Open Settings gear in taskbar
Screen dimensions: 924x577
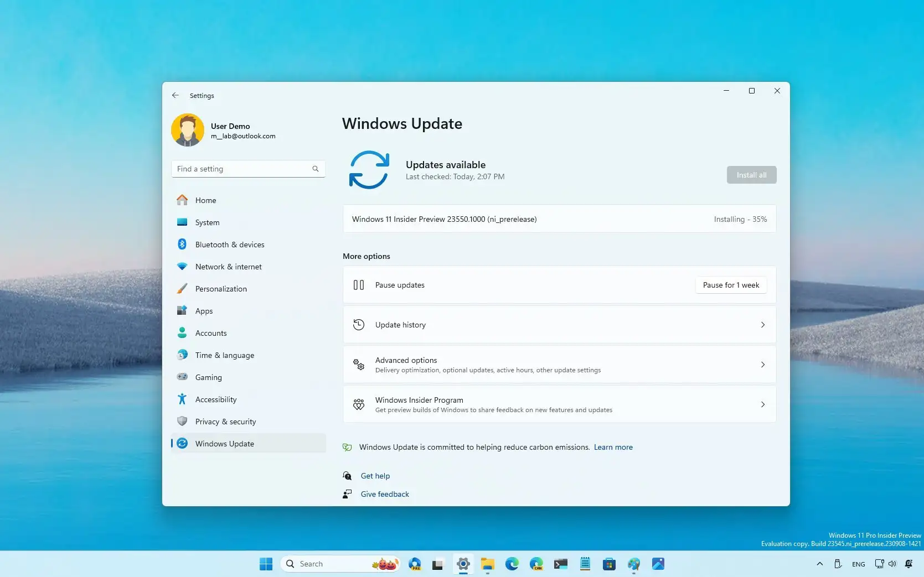click(x=463, y=564)
